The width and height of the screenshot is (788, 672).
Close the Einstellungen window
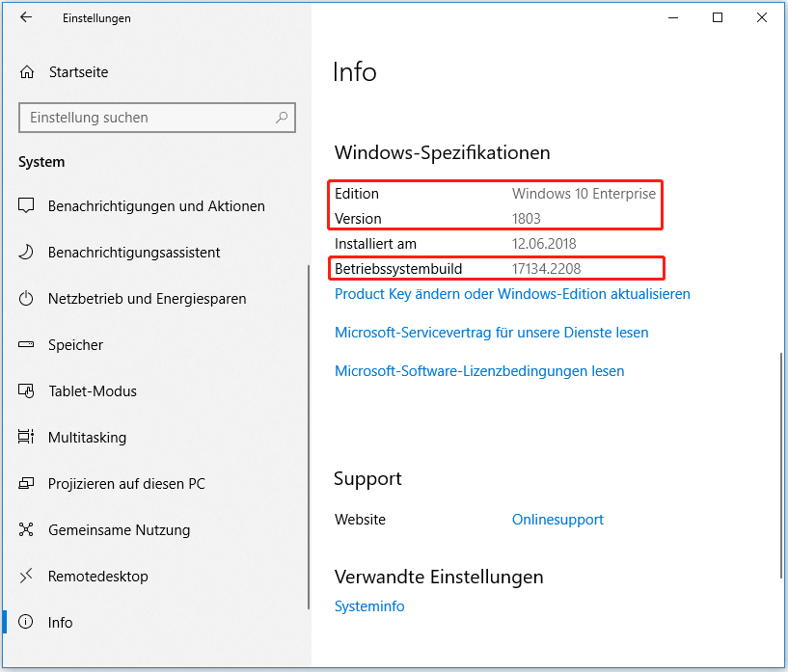(762, 17)
